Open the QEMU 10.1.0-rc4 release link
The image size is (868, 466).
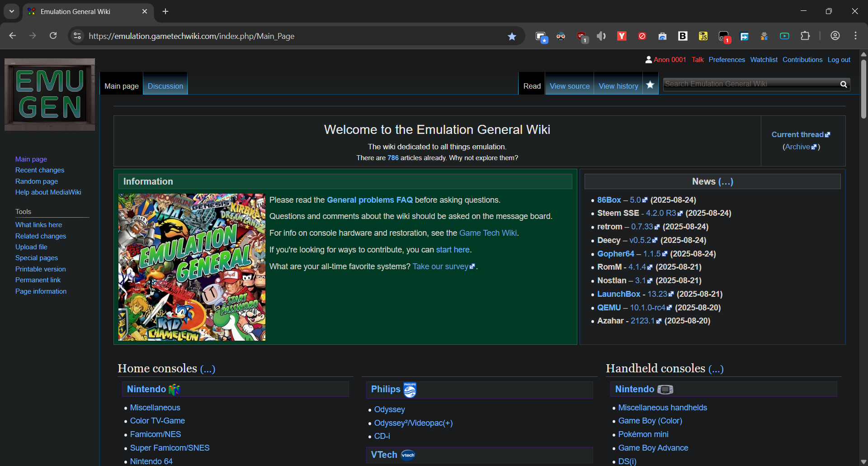[x=651, y=308]
